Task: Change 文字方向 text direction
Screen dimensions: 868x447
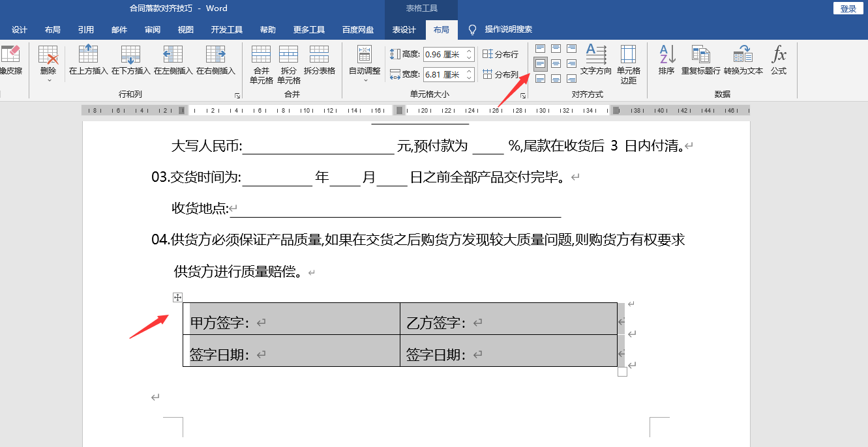Action: tap(596, 61)
